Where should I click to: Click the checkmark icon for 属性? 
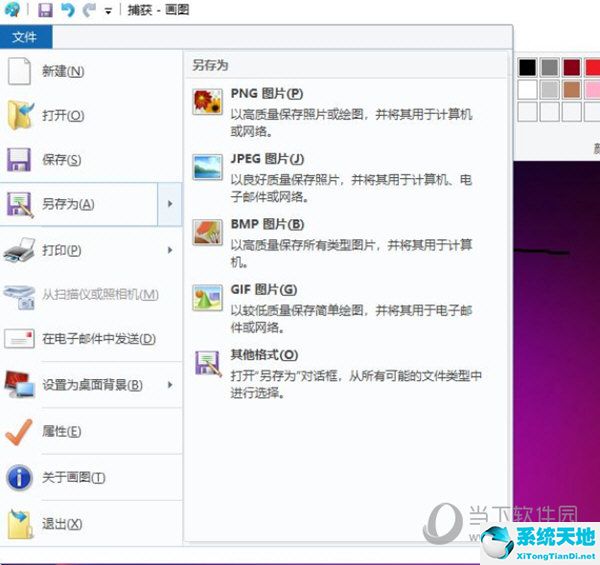pyautogui.click(x=18, y=431)
